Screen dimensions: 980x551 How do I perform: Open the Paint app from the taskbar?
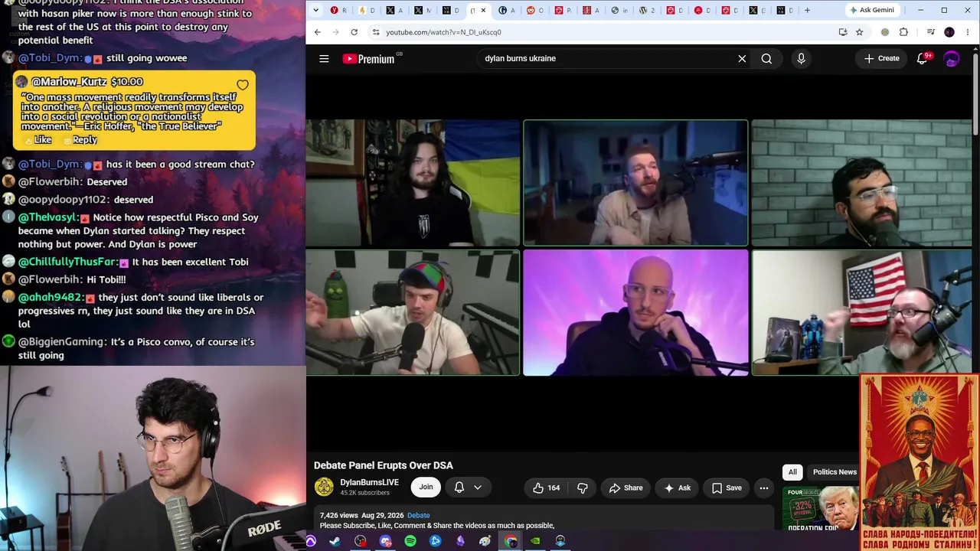tap(485, 541)
